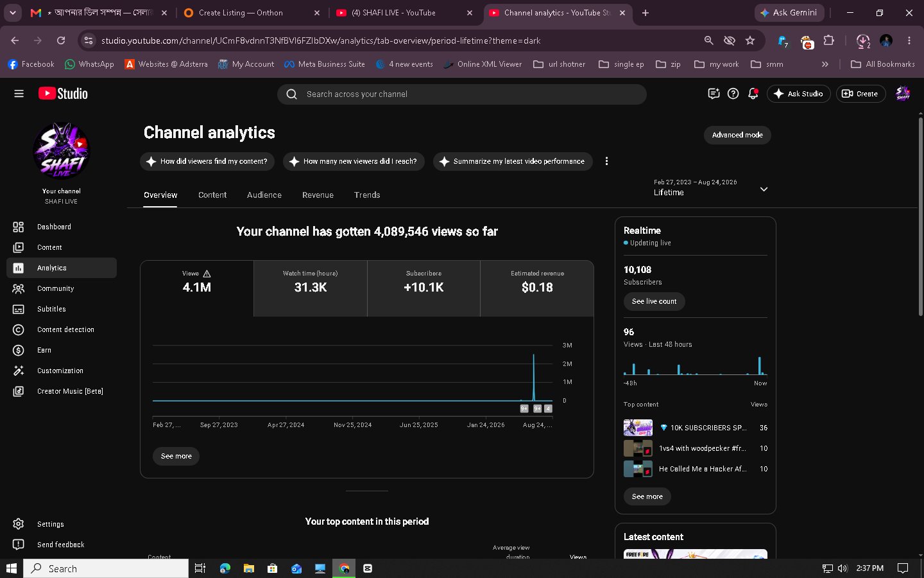Image resolution: width=924 pixels, height=578 pixels.
Task: Open File Explorer from the taskbar
Action: click(x=248, y=568)
